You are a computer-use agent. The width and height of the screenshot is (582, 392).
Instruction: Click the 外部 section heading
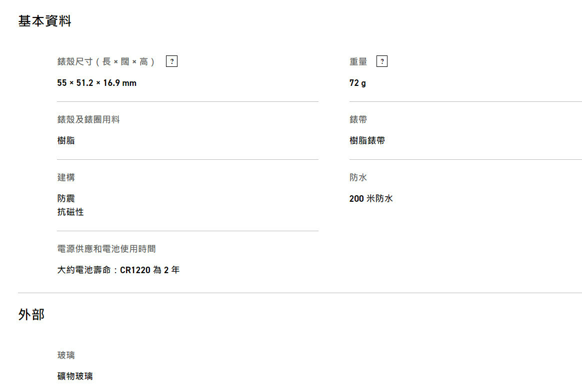(x=31, y=315)
